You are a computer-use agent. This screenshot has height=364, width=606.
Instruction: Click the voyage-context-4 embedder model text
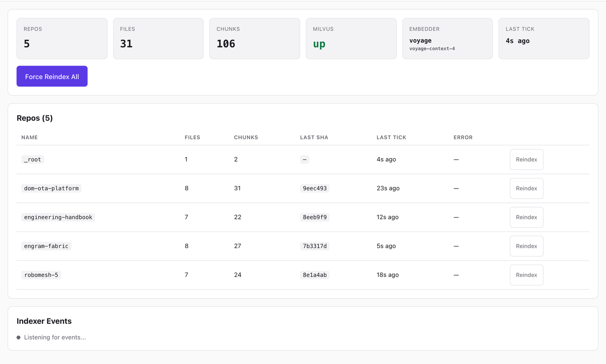coord(432,49)
